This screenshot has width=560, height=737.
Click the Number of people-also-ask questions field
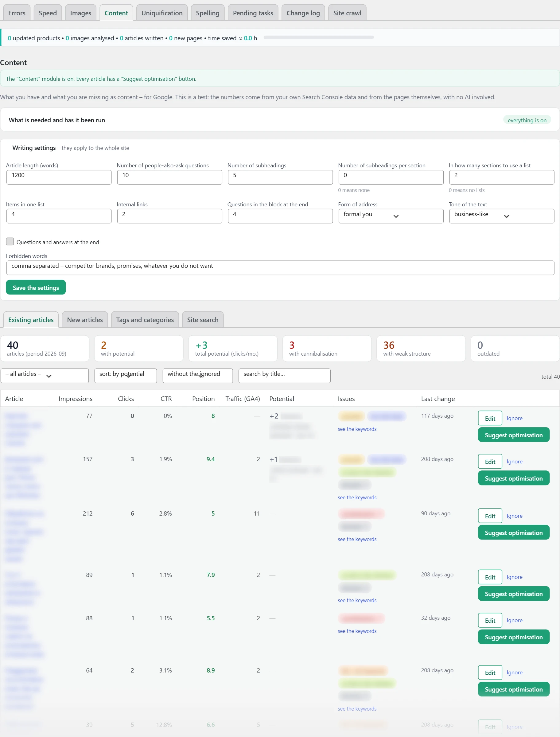click(169, 177)
